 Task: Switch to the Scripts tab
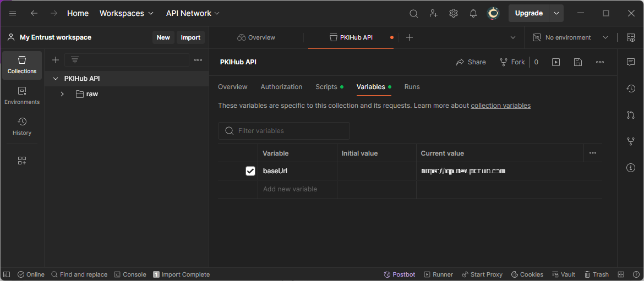coord(326,87)
